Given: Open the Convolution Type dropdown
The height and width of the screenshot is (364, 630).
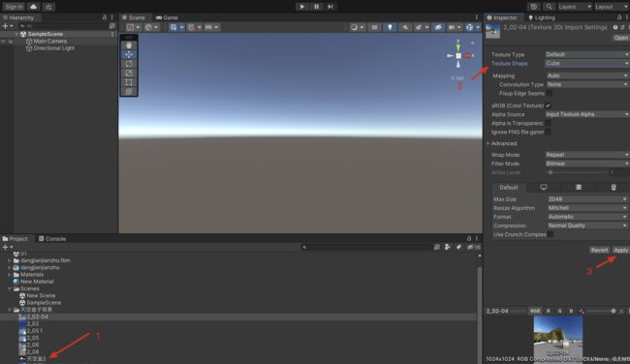Looking at the screenshot, I should pos(587,84).
